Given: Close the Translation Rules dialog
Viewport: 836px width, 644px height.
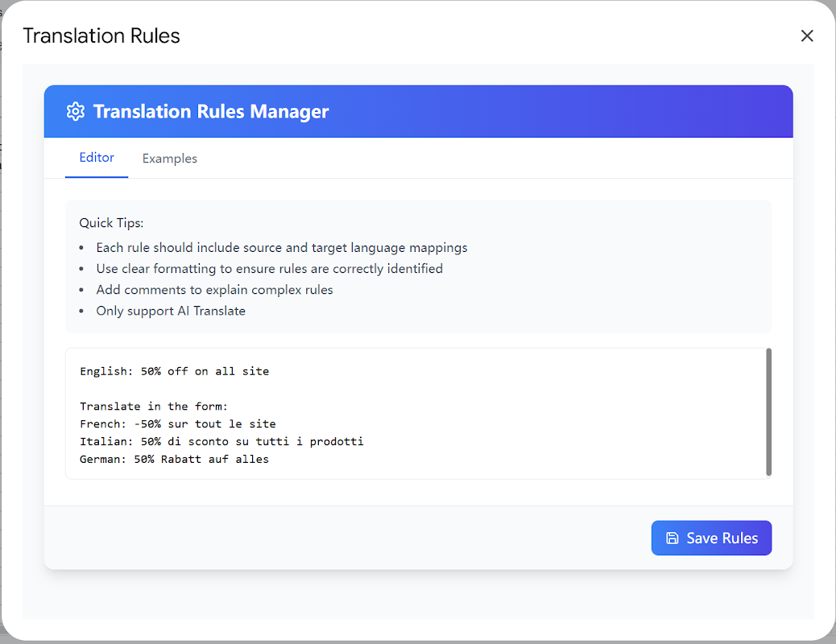Looking at the screenshot, I should tap(807, 35).
